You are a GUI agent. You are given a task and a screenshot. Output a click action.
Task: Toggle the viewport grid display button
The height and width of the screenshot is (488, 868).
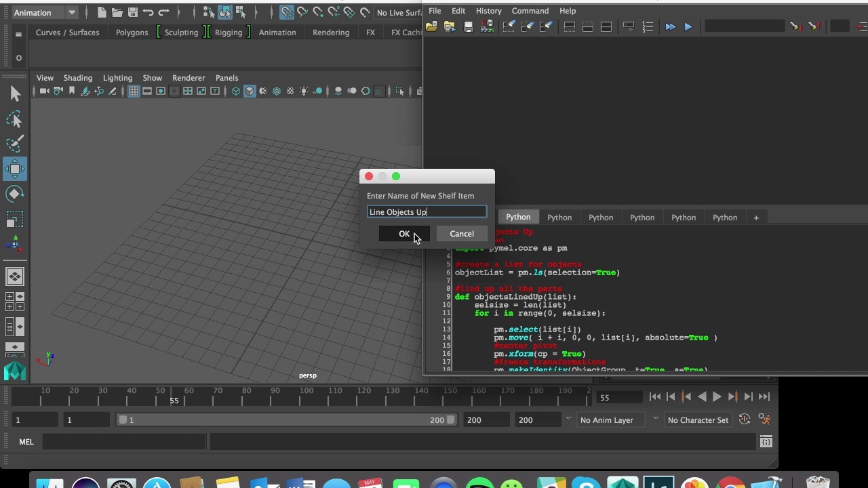tap(134, 91)
